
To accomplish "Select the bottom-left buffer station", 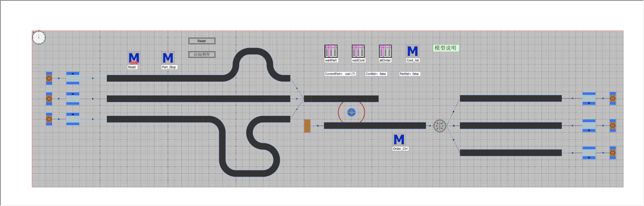I will (73, 119).
